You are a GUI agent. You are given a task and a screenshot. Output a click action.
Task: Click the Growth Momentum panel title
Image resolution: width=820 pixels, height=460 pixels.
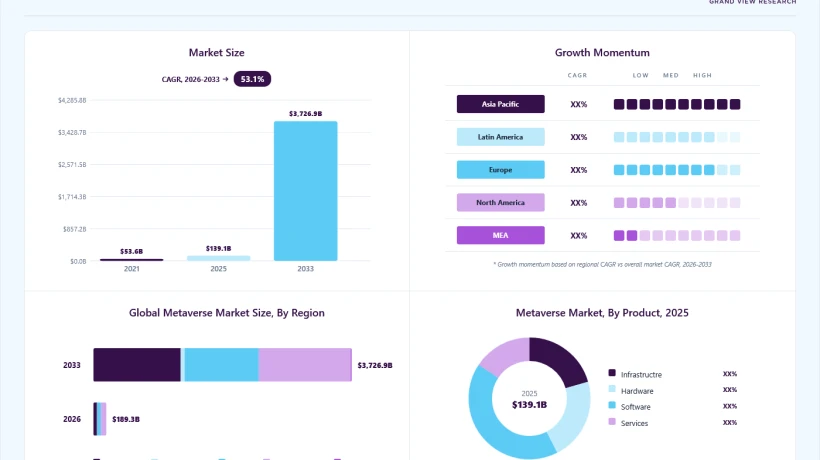point(602,52)
